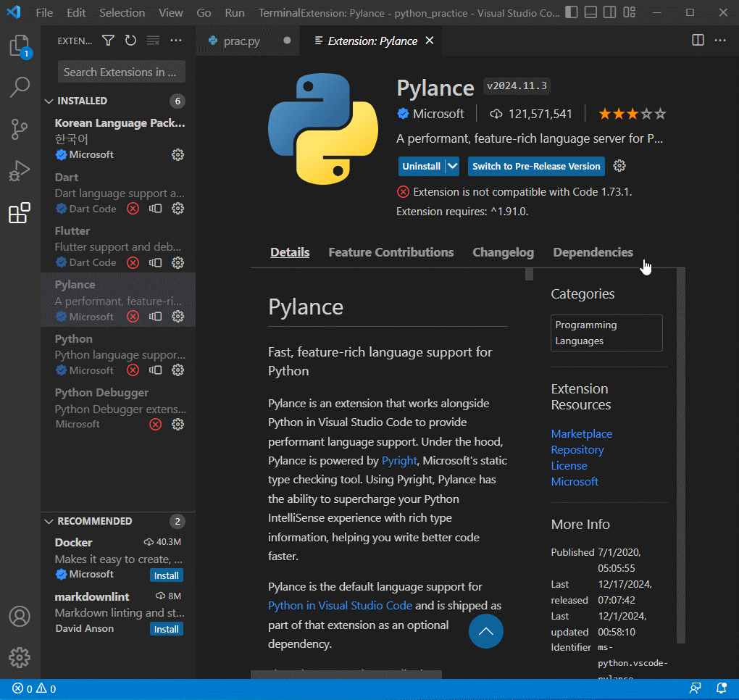
Task: Open the manage gear next to Switch to Pre-Release
Action: (x=619, y=166)
